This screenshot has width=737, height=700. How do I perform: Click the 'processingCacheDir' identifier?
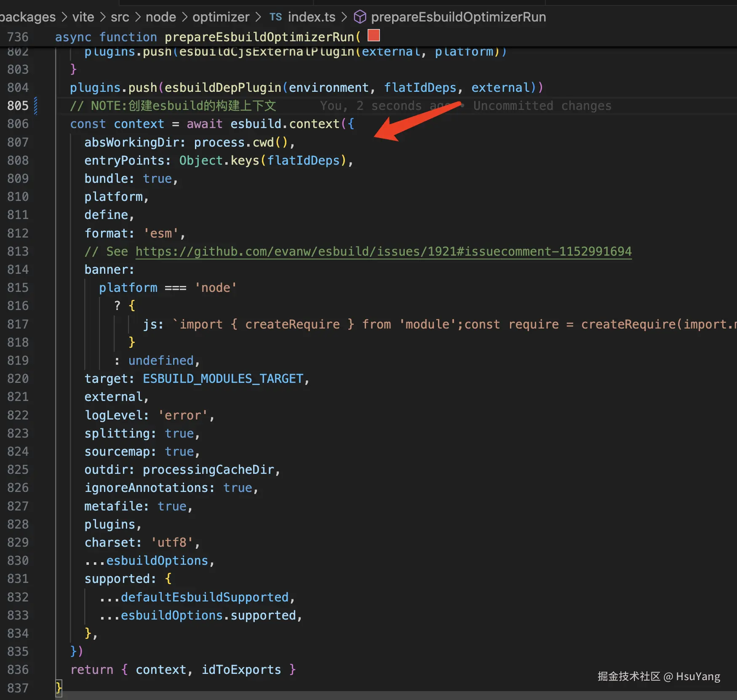(208, 470)
